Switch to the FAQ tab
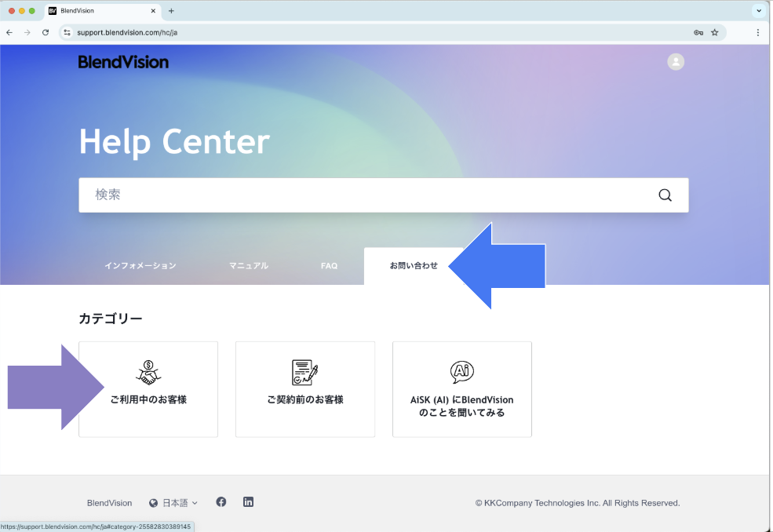Image resolution: width=773 pixels, height=532 pixels. tap(329, 266)
